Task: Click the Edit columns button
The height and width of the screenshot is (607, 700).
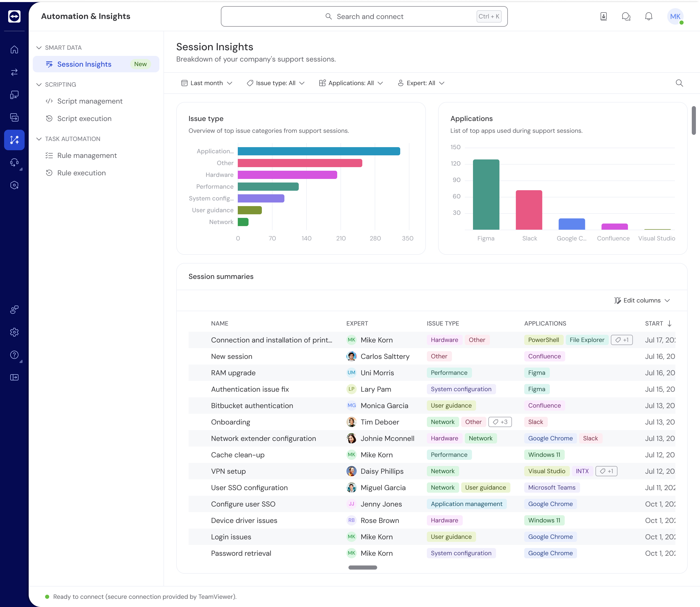Action: [641, 300]
